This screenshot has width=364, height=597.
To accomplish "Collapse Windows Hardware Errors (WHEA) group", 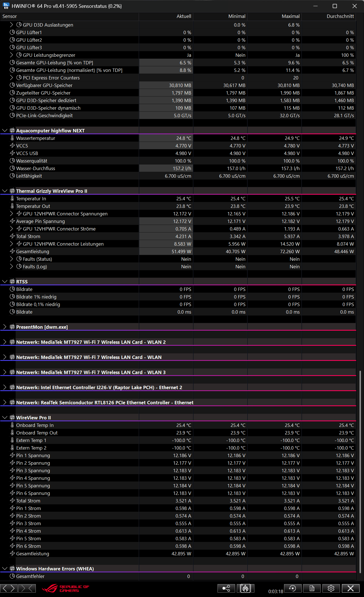I will [x=5, y=568].
